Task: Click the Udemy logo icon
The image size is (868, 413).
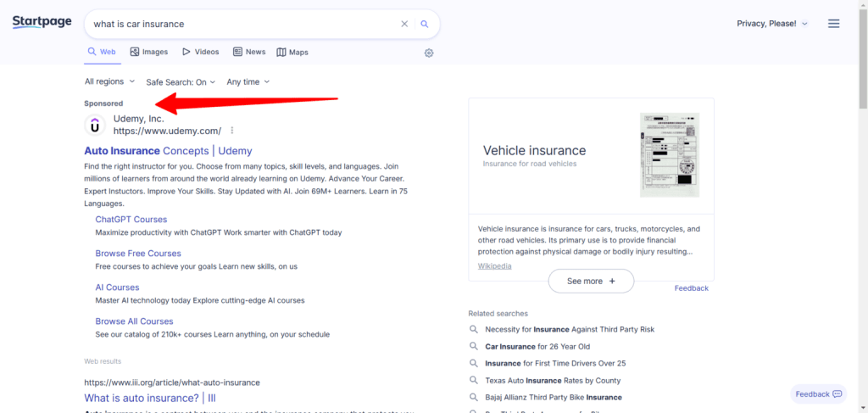Action: 95,126
